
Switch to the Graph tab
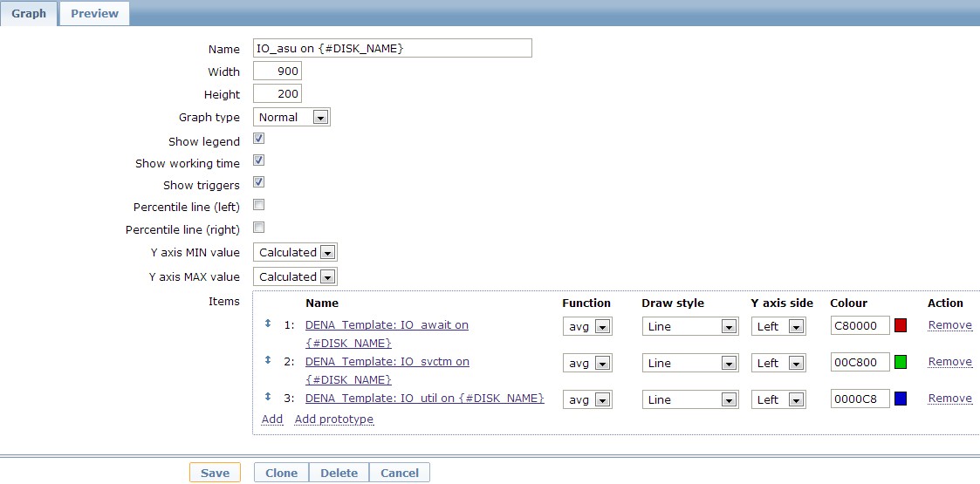(29, 13)
